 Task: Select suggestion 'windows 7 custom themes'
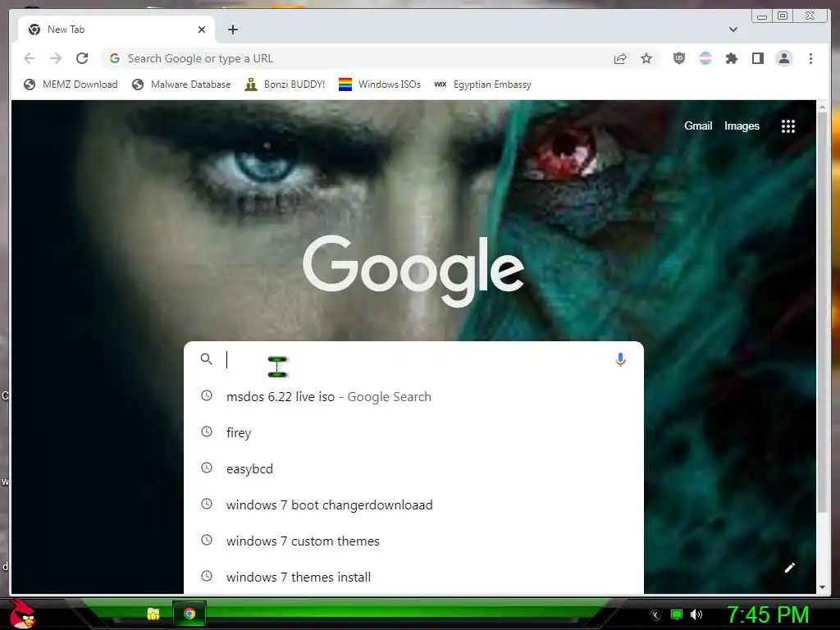point(413,541)
